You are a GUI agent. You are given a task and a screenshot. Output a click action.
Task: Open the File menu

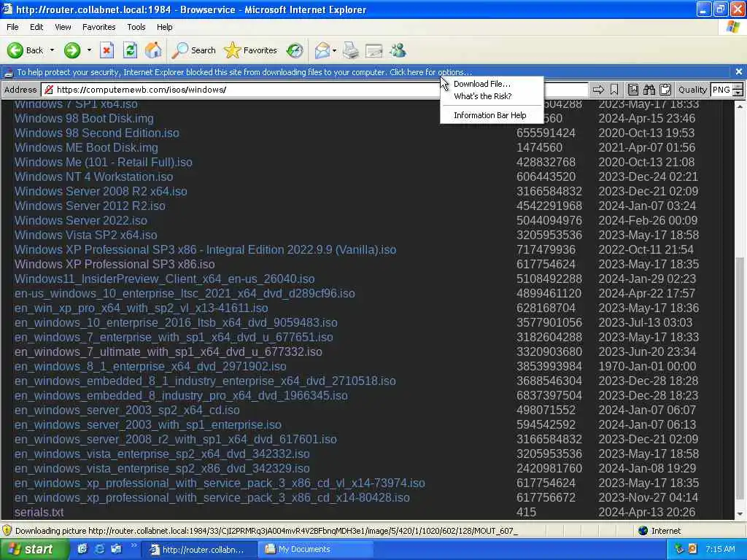[12, 27]
